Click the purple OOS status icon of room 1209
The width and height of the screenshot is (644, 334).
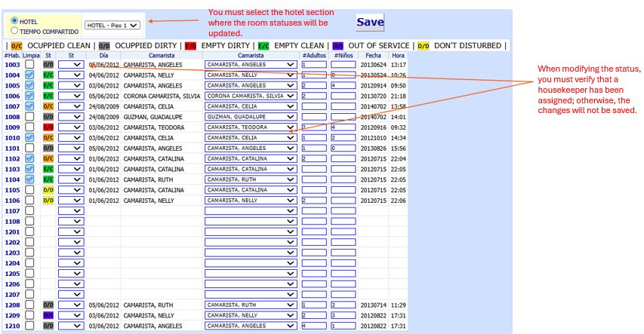48,316
